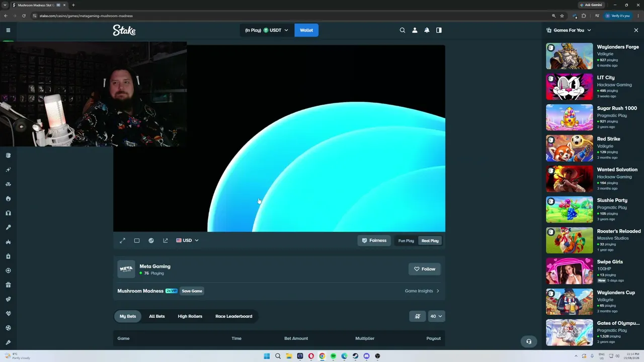Open the Swipe Girls game title

[610, 262]
